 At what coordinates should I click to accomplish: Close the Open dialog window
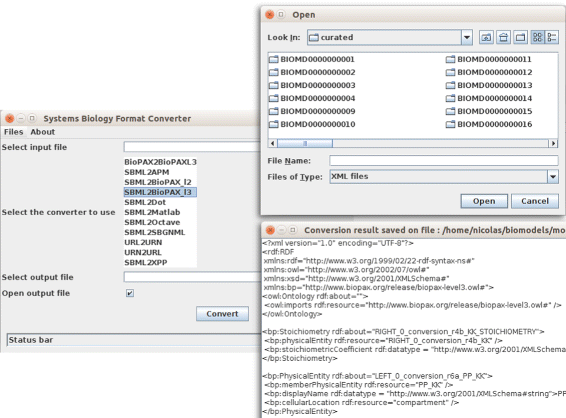tap(270, 15)
